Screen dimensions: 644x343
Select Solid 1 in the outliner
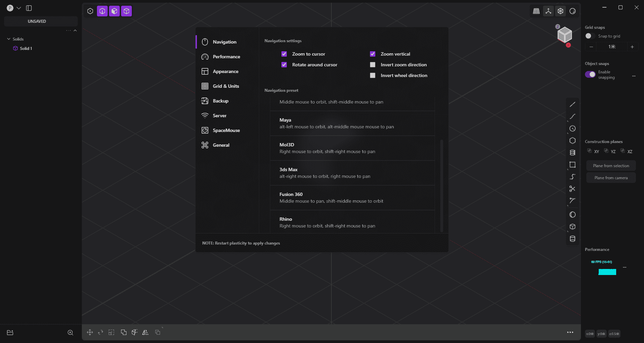[x=26, y=48]
